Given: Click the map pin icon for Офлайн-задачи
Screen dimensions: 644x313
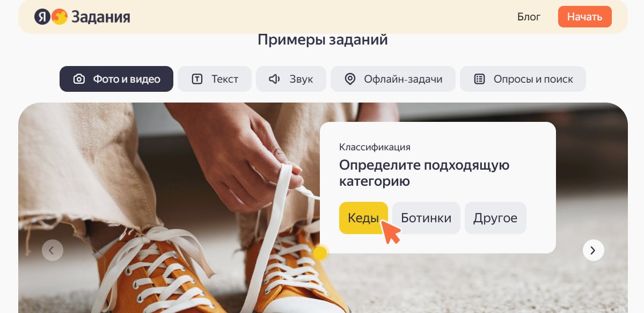Looking at the screenshot, I should (350, 79).
